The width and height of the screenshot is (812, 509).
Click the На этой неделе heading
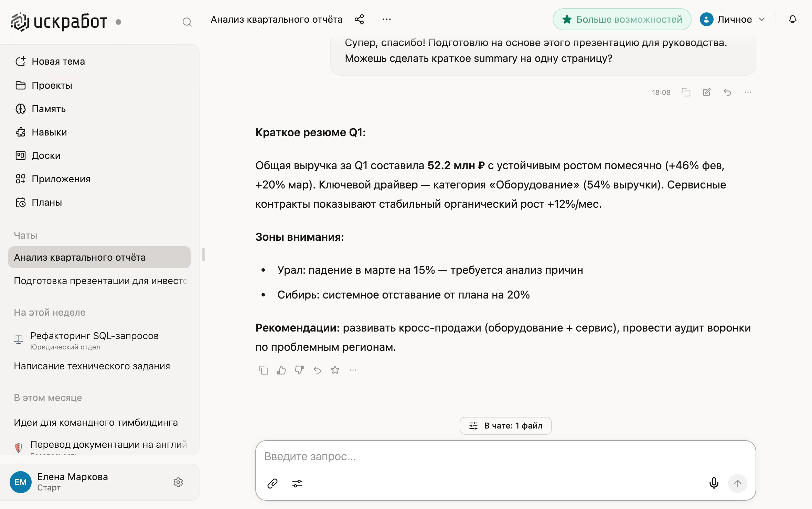point(50,312)
